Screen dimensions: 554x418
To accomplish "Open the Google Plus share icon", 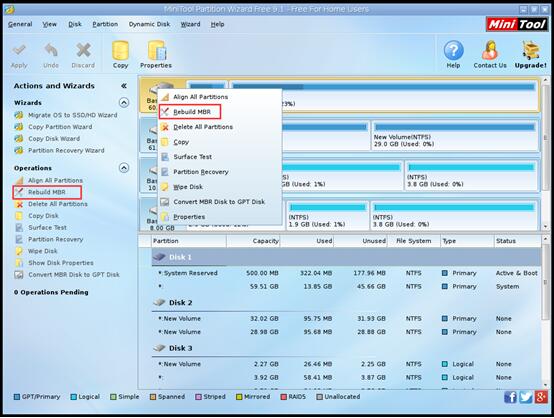I will (541, 397).
